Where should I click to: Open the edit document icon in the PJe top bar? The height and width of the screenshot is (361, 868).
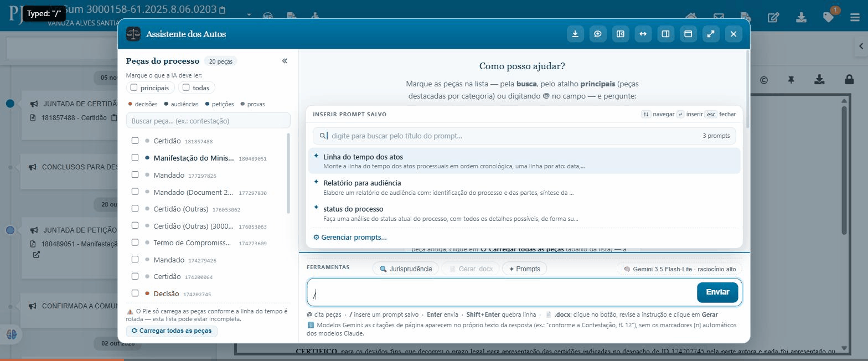[x=773, y=18]
